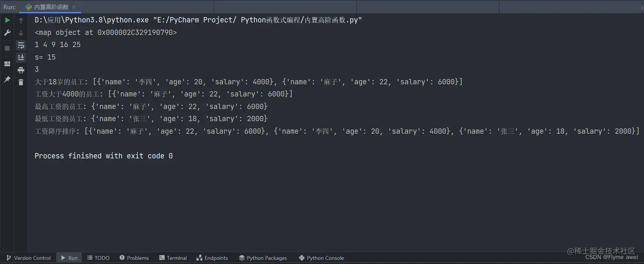644x264 pixels.
Task: Click the 's= 15' output line
Action: [x=45, y=57]
